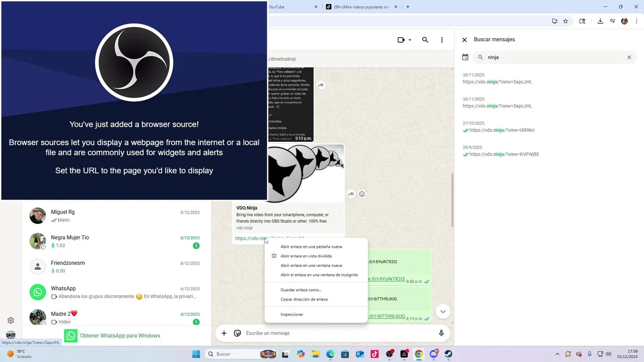
Task: Open File Explorer from taskbar
Action: 315,354
